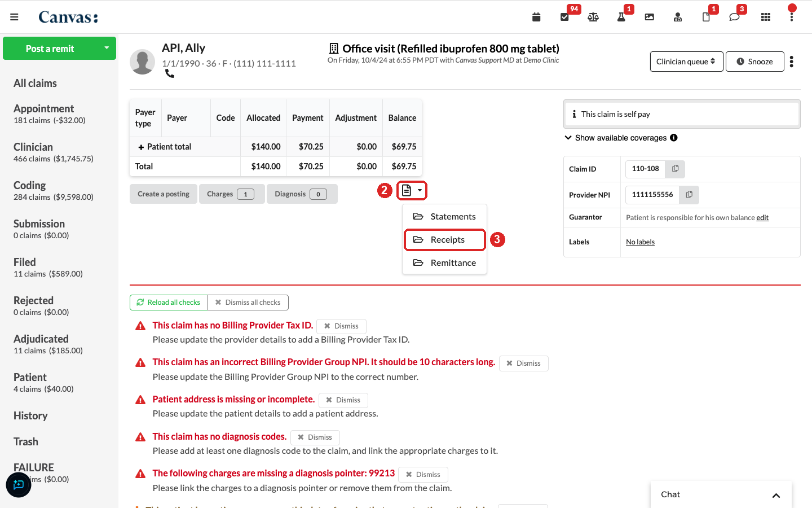Image resolution: width=812 pixels, height=508 pixels.
Task: Click coverages info icon
Action: (674, 138)
